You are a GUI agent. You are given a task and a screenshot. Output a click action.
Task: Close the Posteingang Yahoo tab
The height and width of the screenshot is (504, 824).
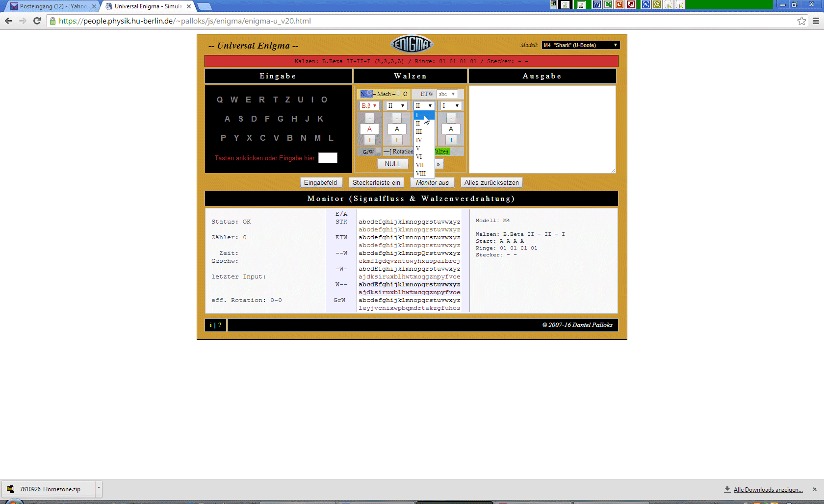click(94, 6)
